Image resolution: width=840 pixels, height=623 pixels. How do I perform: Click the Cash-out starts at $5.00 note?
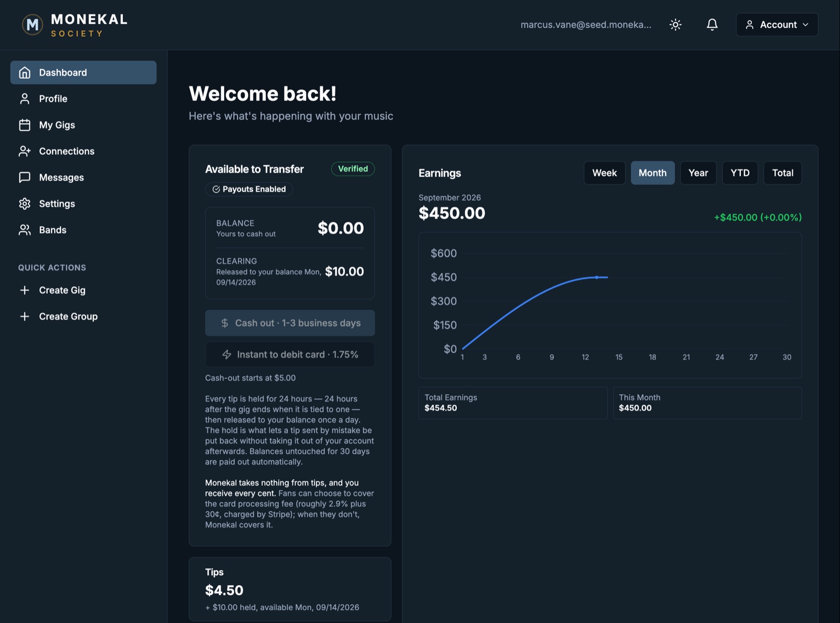click(250, 378)
